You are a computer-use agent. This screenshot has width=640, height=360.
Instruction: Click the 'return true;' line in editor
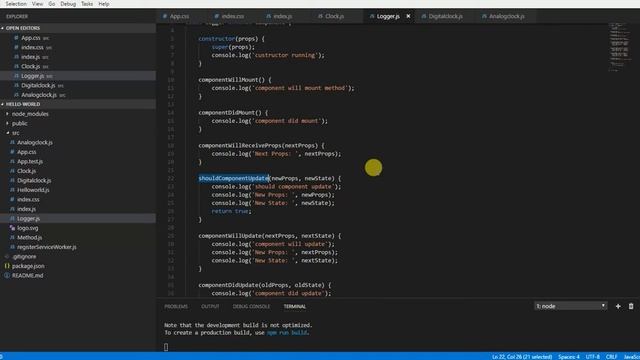point(231,211)
